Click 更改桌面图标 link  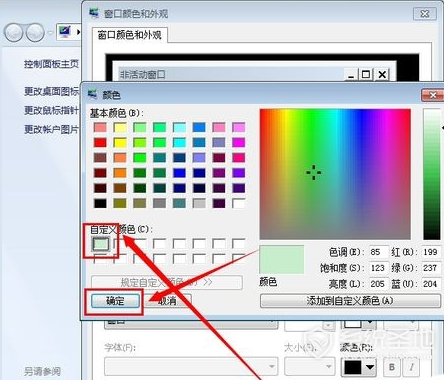[51, 91]
